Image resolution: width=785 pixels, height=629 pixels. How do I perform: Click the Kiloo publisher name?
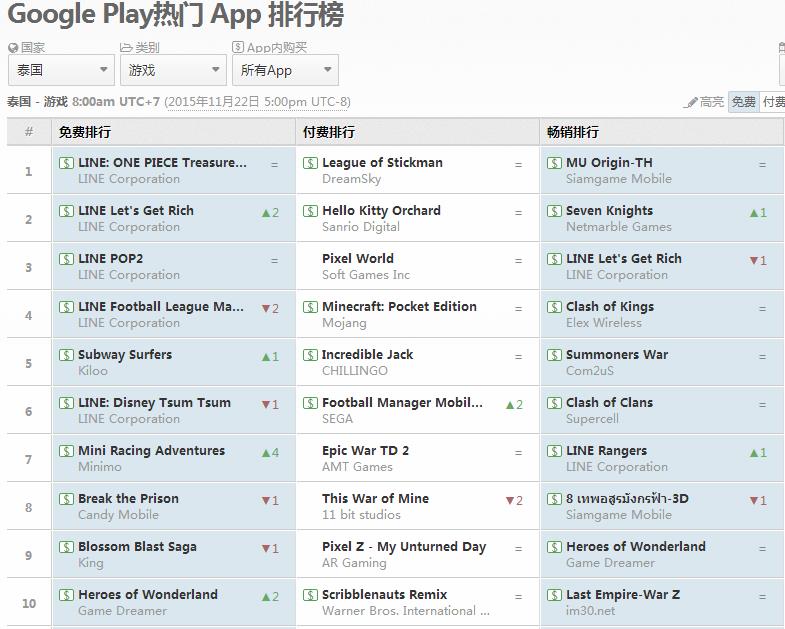pyautogui.click(x=93, y=371)
